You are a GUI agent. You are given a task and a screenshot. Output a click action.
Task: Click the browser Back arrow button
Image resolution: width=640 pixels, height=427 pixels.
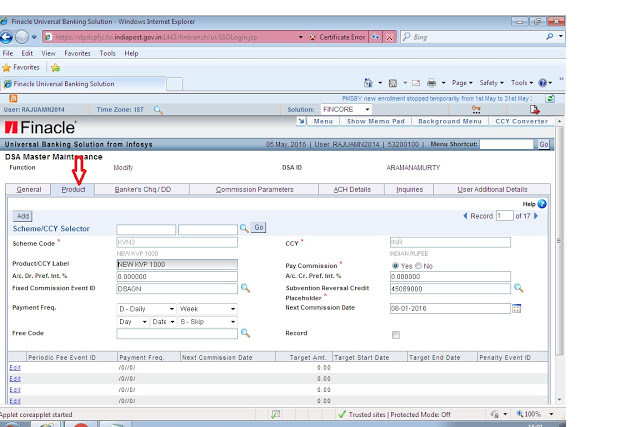click(x=6, y=37)
